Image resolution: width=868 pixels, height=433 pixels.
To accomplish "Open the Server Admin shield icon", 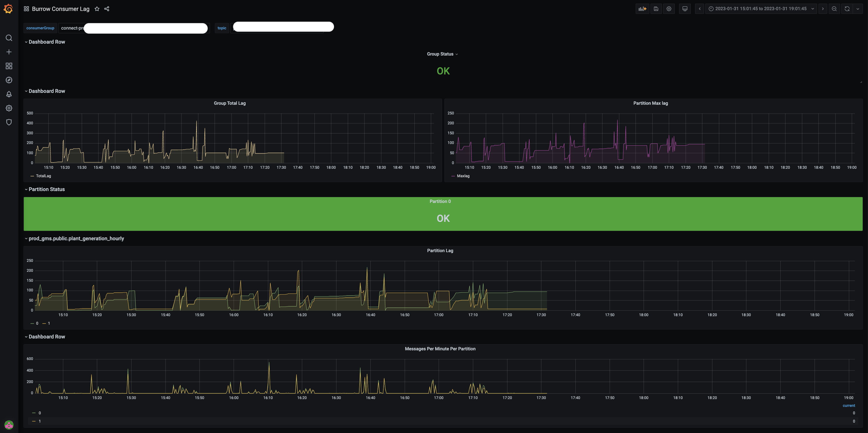I will click(x=9, y=122).
